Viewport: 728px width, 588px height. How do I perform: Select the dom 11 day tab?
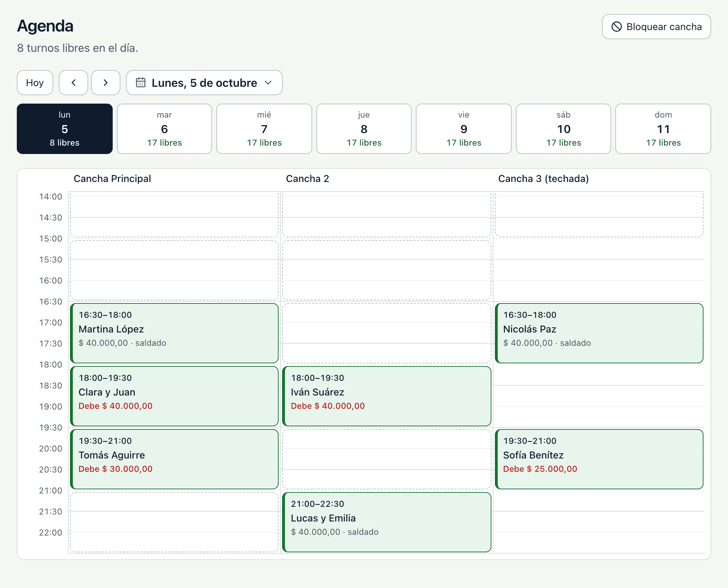663,129
